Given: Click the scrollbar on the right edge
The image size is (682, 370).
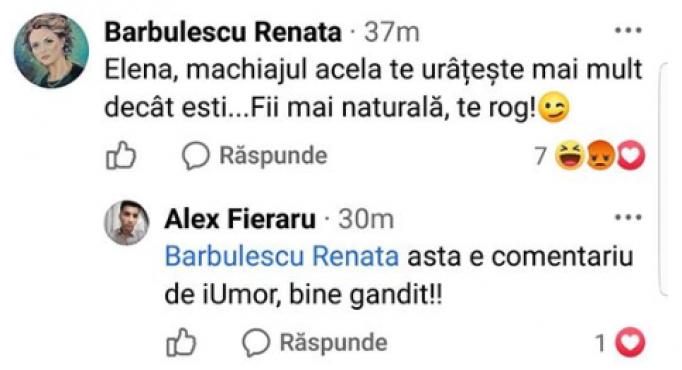Looking at the screenshot, I should click(663, 179).
